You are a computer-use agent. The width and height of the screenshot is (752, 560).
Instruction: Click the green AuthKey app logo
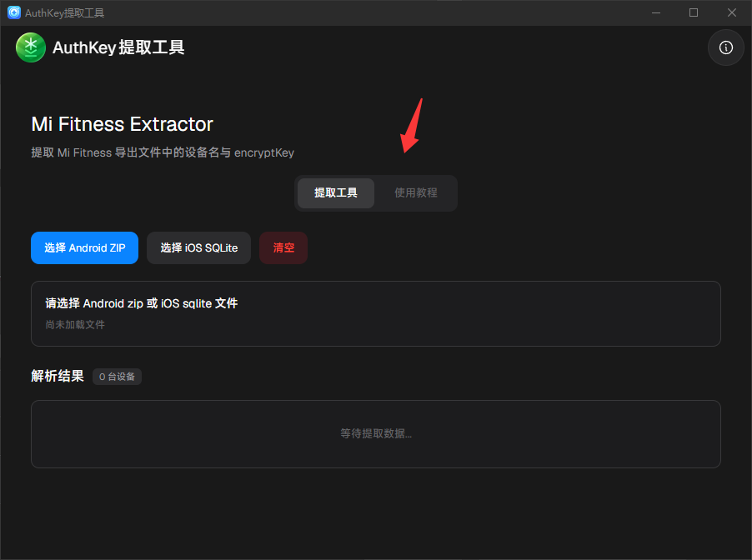(x=31, y=47)
